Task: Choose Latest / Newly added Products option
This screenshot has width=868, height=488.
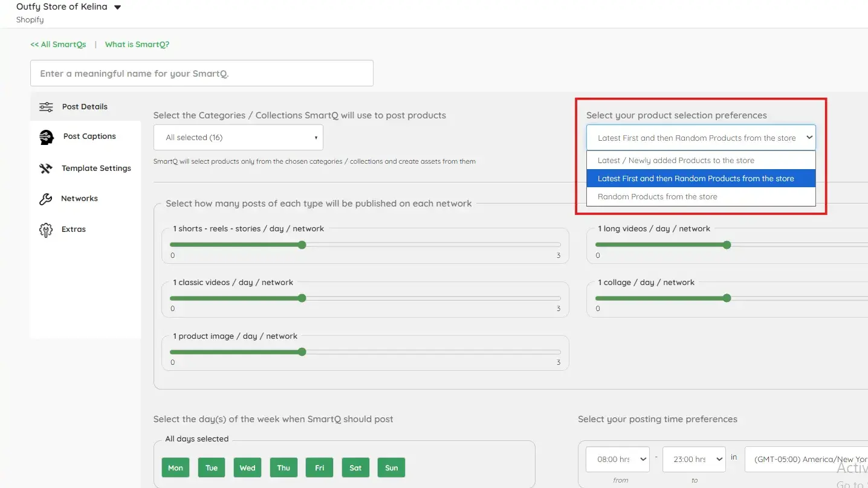Action: click(701, 161)
